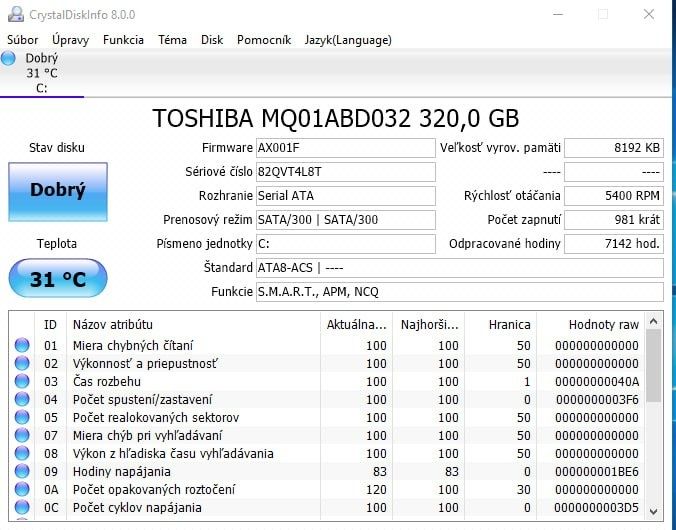Click the Najhorši column header

click(x=429, y=324)
